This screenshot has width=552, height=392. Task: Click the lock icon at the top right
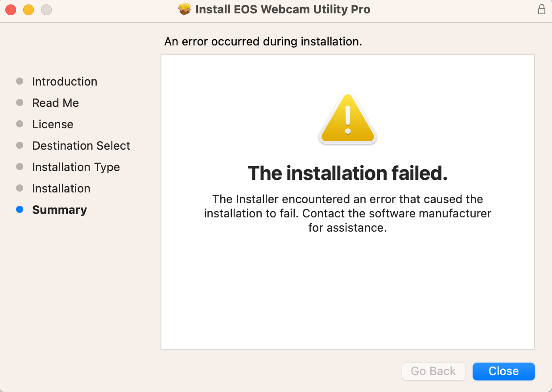542,9
